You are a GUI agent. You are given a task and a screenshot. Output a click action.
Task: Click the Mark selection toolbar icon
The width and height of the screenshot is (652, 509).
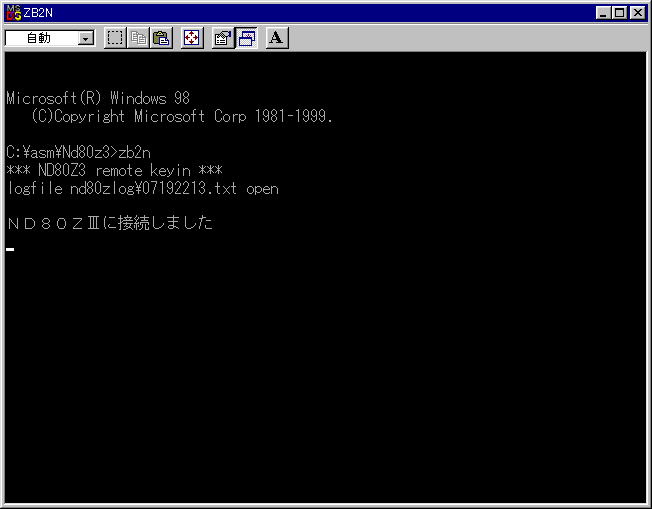click(x=115, y=38)
